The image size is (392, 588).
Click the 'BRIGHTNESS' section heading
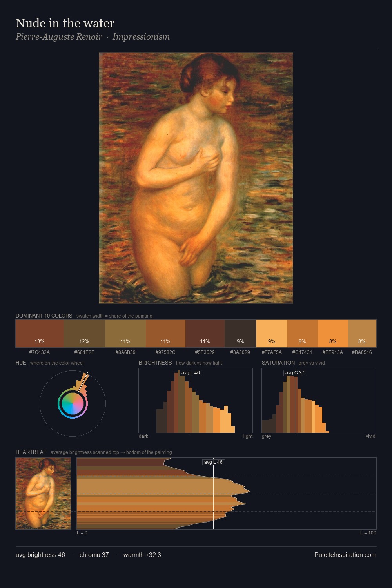coord(155,363)
